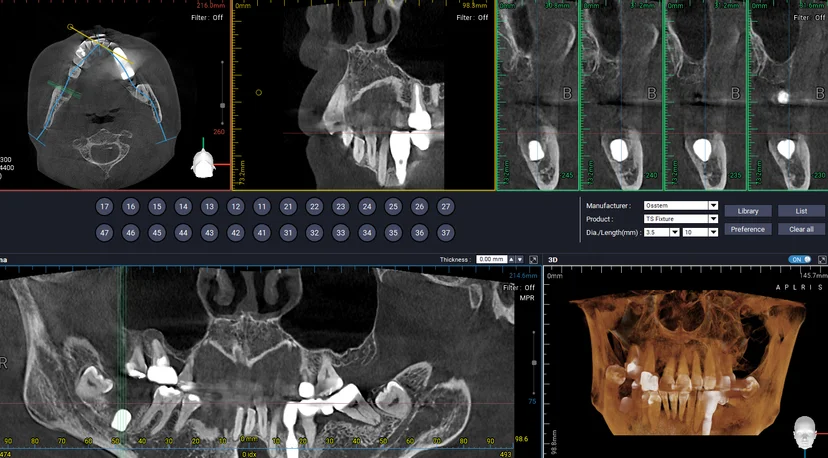
Task: Click the cross-section slice labeled 230
Action: click(788, 95)
